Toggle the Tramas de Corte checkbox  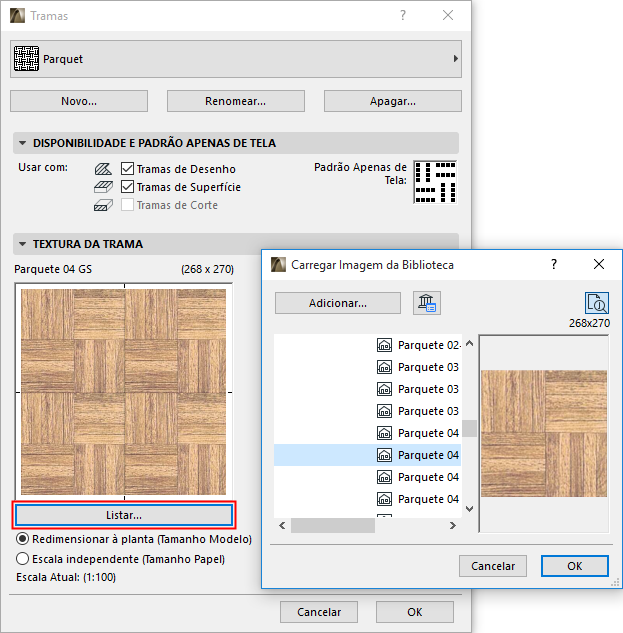coord(127,205)
